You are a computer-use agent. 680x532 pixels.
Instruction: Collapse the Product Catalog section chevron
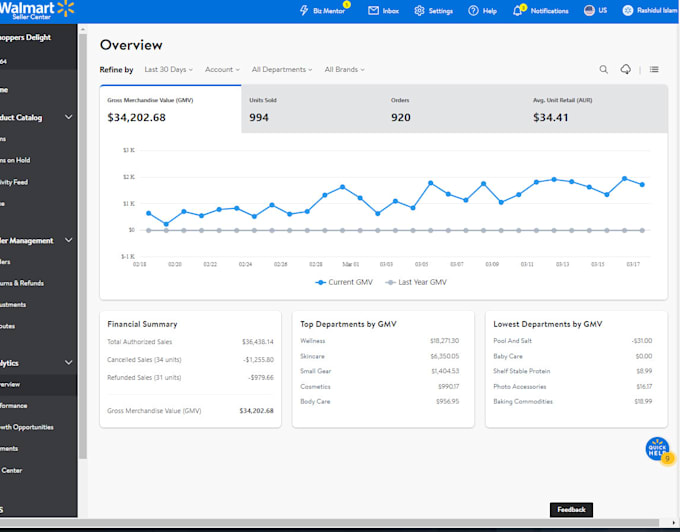coord(69,117)
